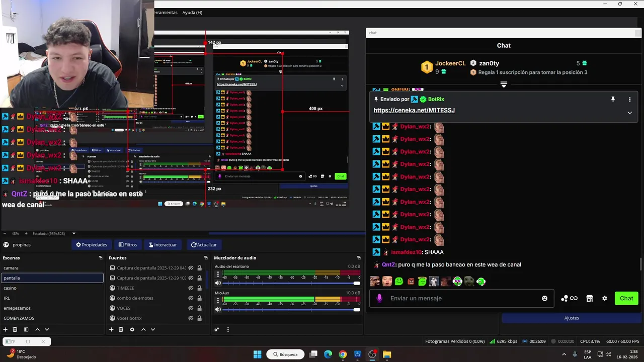Click purple microphone icon in chat input

[379, 298]
